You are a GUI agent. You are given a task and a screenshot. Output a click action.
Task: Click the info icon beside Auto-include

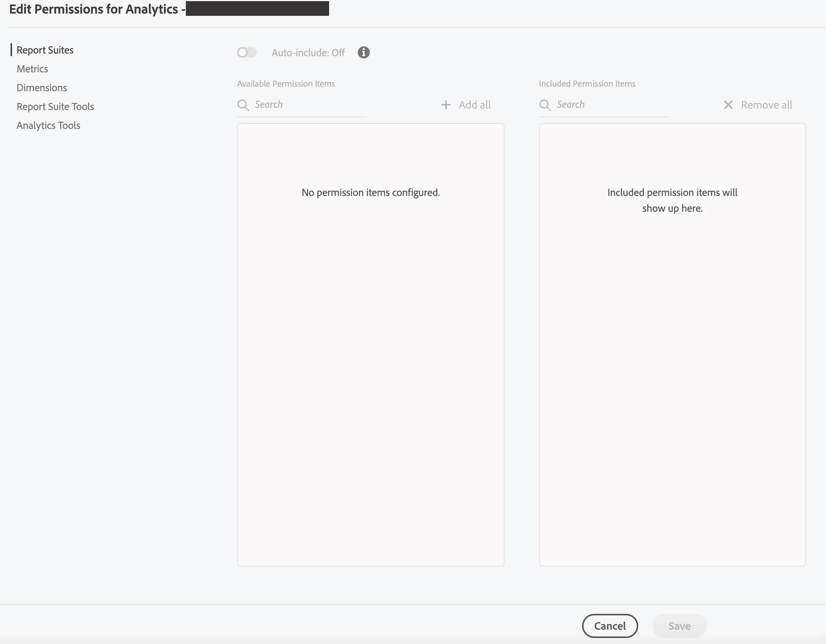(x=363, y=52)
